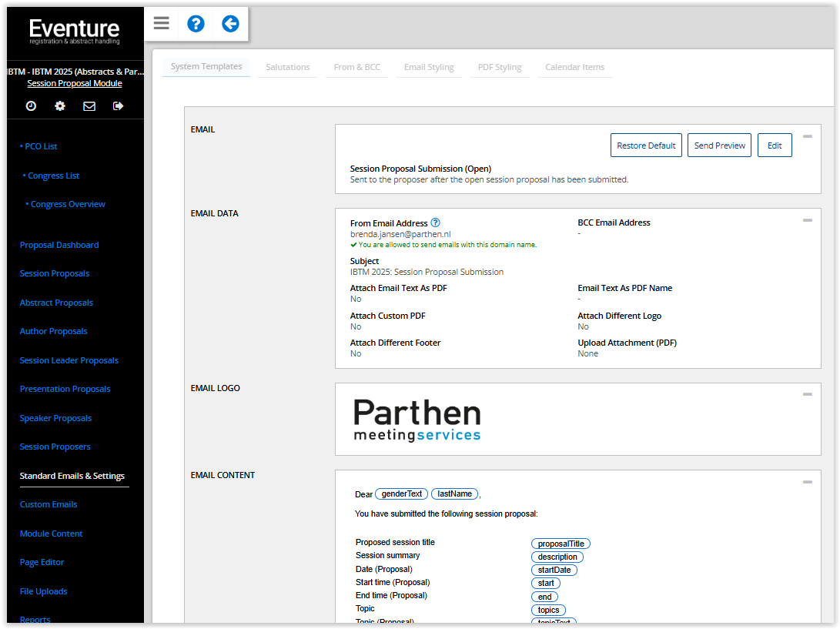Click the clock icon in the sidebar

coord(31,106)
